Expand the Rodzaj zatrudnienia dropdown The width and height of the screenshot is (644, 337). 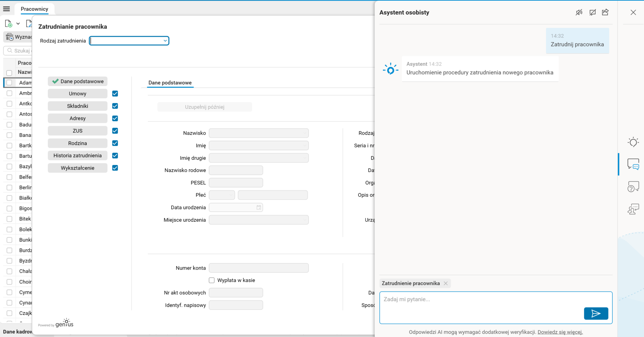[165, 41]
